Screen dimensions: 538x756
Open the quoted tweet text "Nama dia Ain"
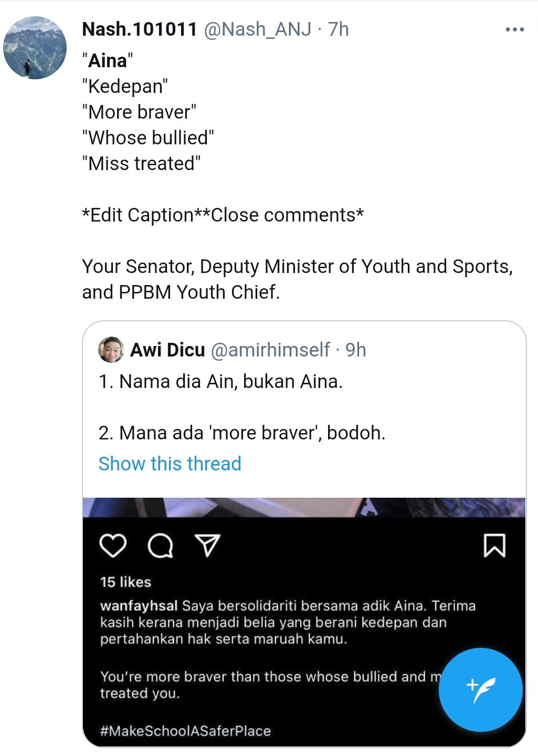(x=220, y=382)
